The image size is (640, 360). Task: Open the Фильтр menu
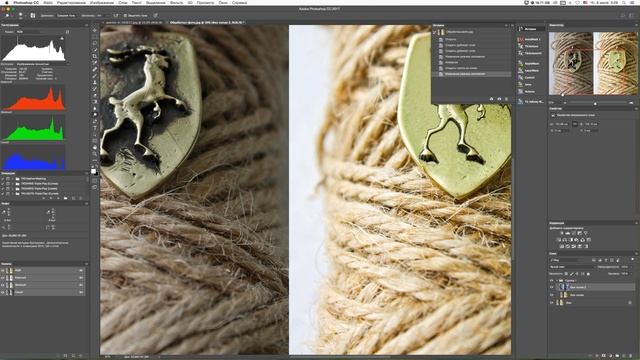pyautogui.click(x=176, y=2)
